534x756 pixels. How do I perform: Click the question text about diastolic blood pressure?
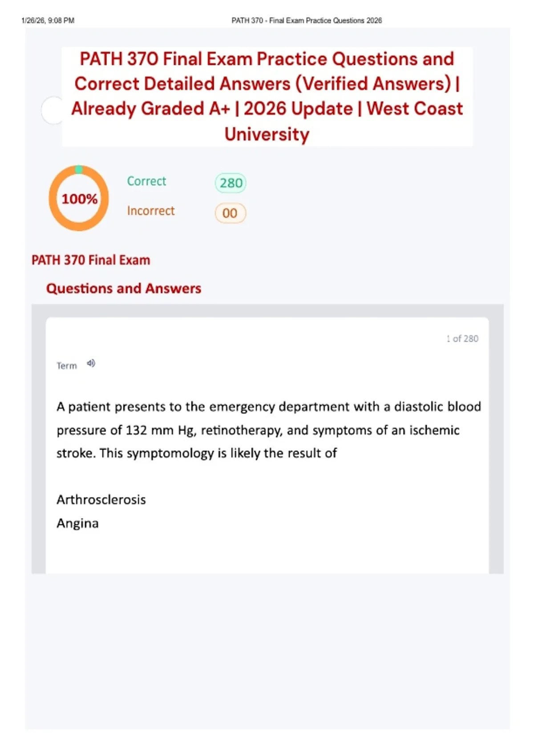(x=268, y=430)
